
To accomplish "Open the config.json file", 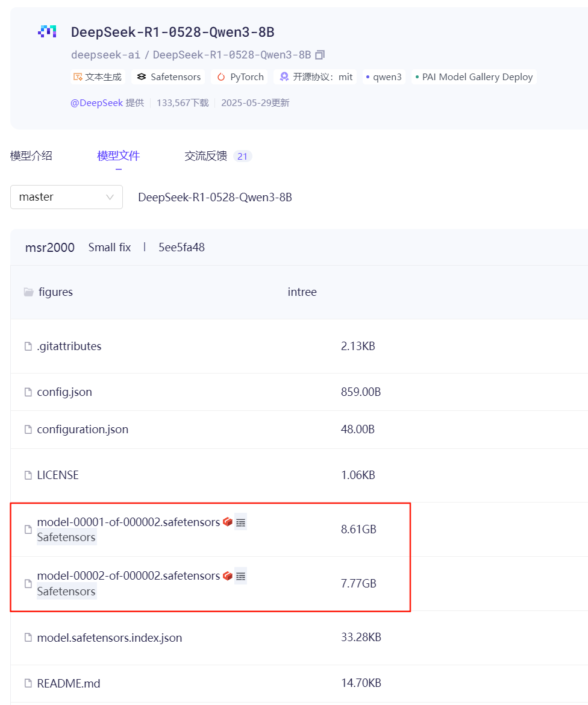I will [x=64, y=392].
